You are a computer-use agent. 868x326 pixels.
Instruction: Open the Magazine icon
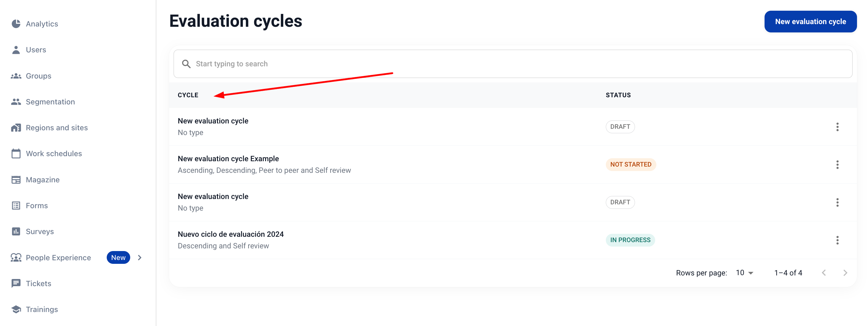(16, 180)
